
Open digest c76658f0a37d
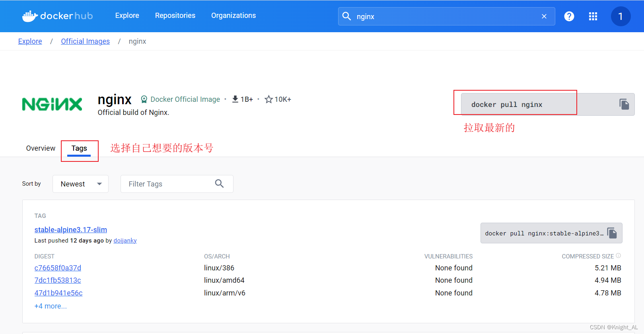pos(58,268)
